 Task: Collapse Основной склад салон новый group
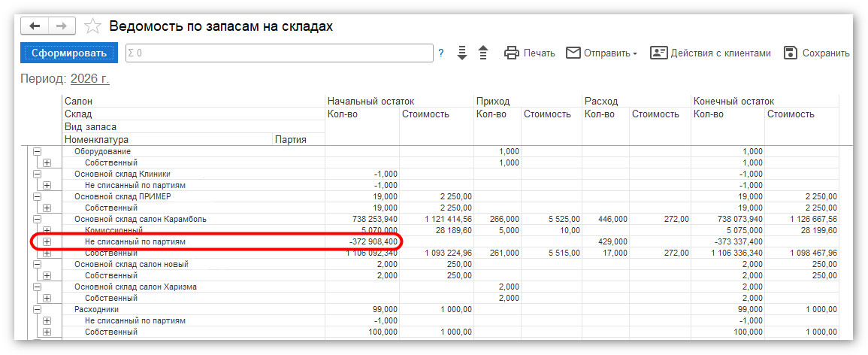point(38,264)
